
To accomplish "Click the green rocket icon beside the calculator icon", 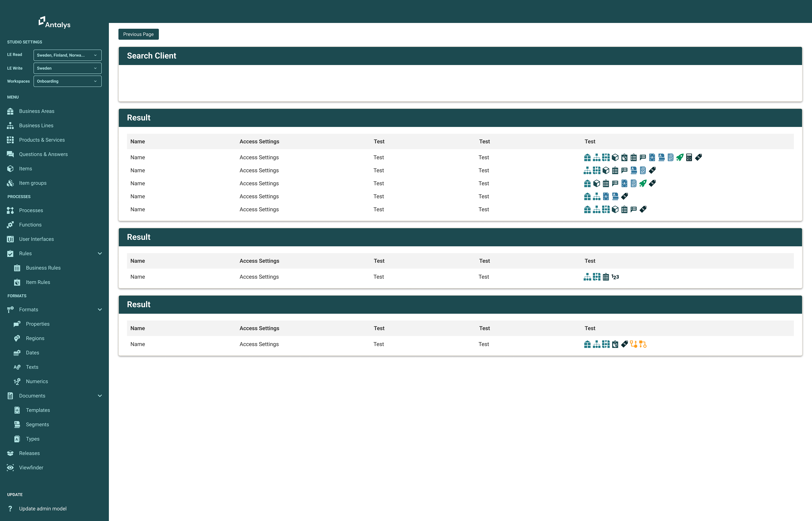I will (x=680, y=157).
